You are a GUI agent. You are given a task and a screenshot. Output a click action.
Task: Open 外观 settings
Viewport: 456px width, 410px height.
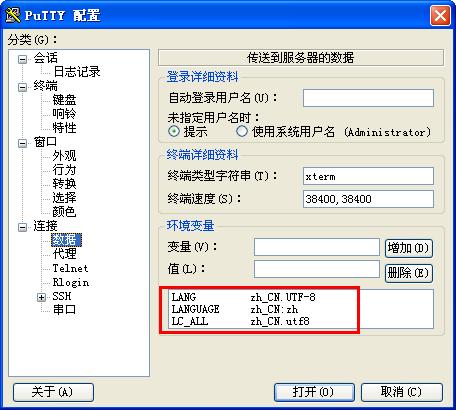(64, 156)
